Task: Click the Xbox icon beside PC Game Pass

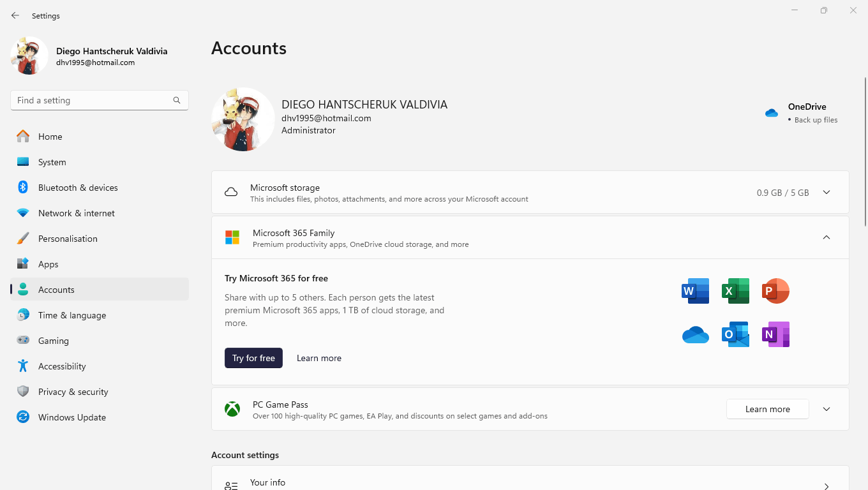Action: click(x=232, y=409)
